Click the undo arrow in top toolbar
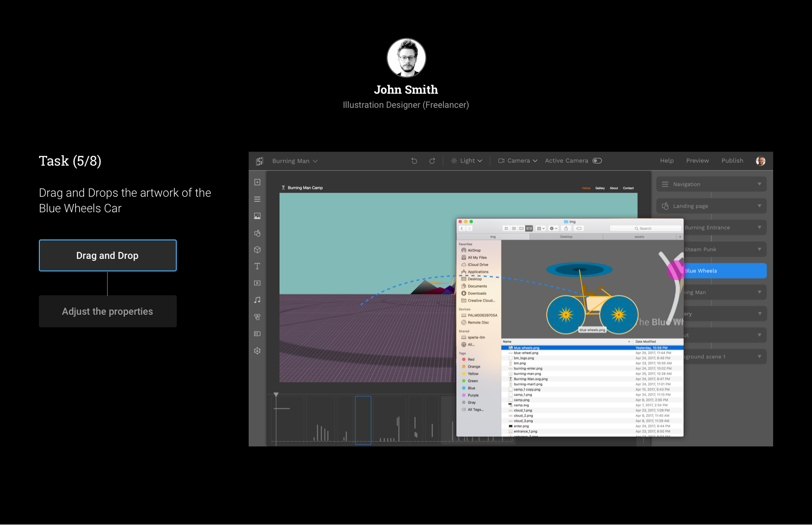Viewport: 812px width, 525px height. [414, 161]
